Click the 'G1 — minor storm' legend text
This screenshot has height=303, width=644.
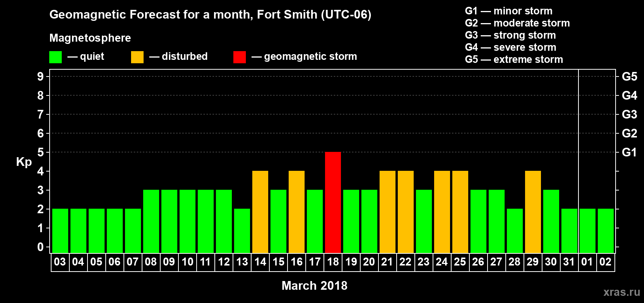click(509, 11)
